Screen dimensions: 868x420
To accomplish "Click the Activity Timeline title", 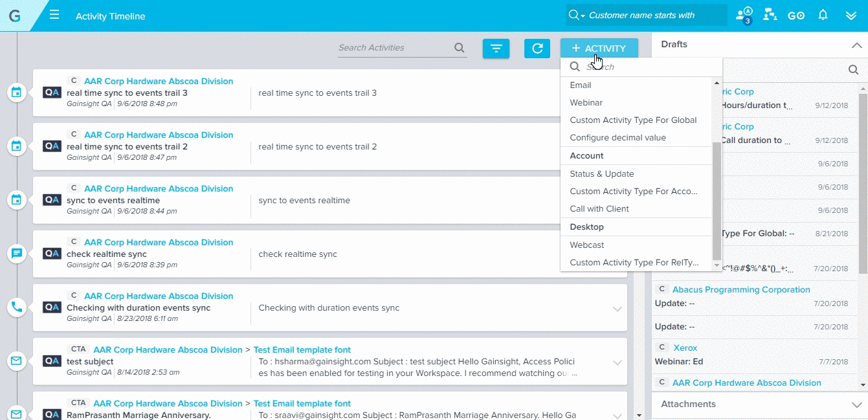I will click(111, 16).
